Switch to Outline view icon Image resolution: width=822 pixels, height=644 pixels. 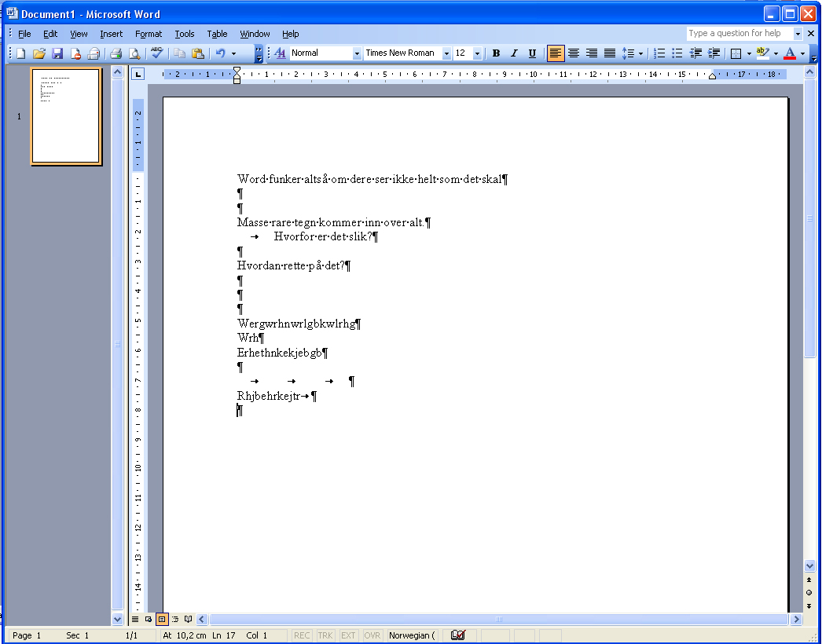[175, 620]
